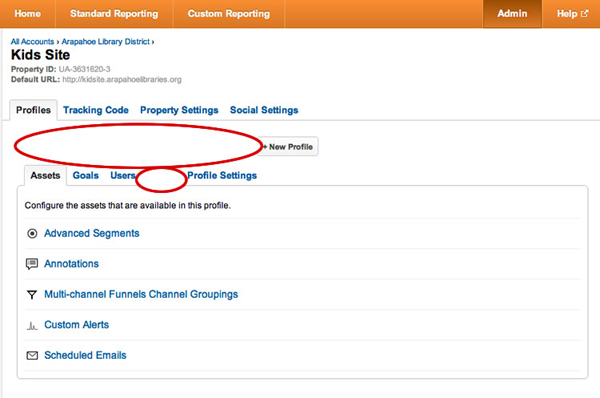Switch to the Social Settings tab
The width and height of the screenshot is (600, 398).
264,110
